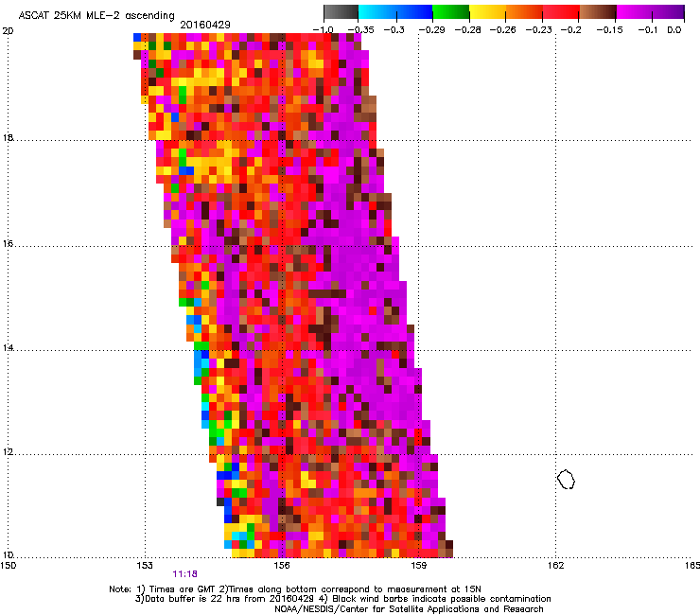
Task: Click the longitude axis label 159
Action: coord(419,566)
